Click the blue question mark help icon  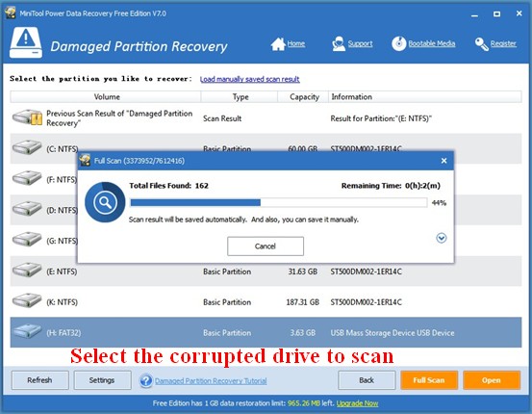tap(146, 380)
